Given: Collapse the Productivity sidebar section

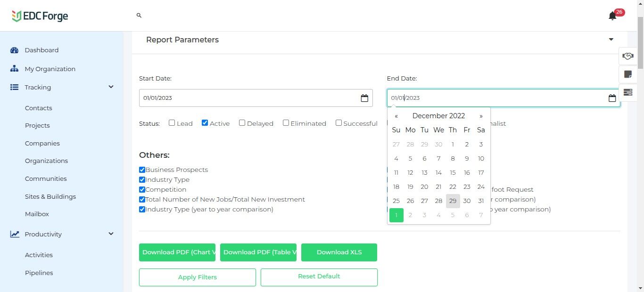Looking at the screenshot, I should 111,234.
